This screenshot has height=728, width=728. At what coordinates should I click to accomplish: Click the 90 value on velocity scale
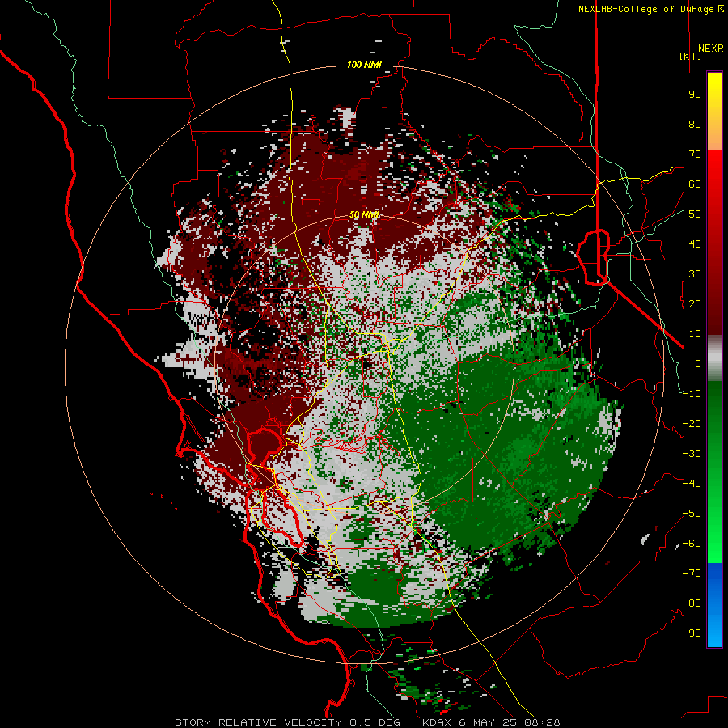pyautogui.click(x=695, y=95)
